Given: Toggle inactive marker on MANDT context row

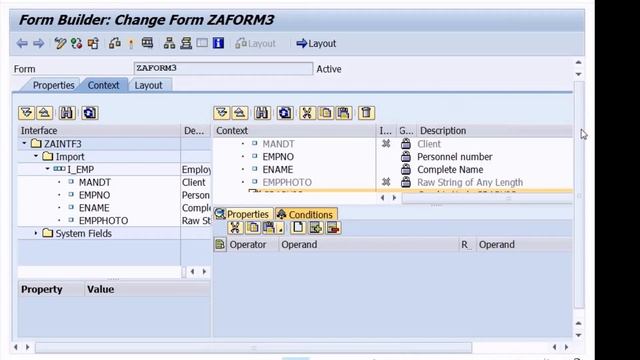Looking at the screenshot, I should (x=386, y=144).
